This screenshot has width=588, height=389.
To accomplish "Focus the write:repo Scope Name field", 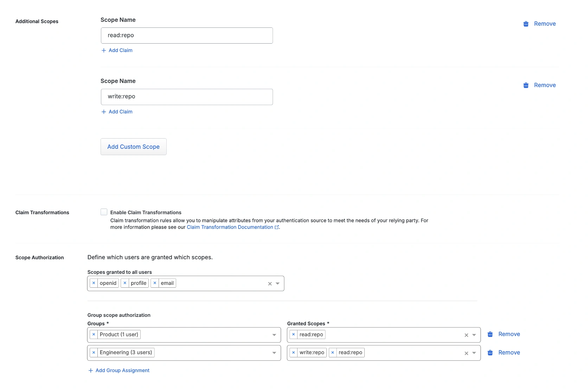I will pyautogui.click(x=186, y=97).
